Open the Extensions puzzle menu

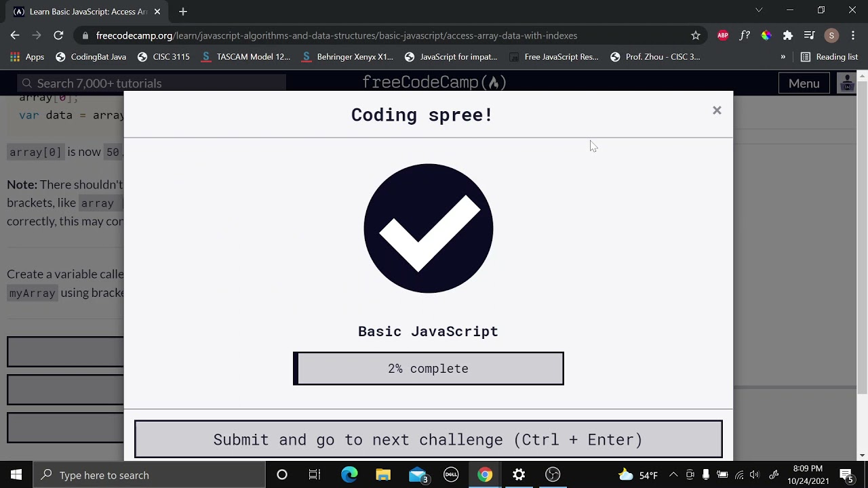pyautogui.click(x=788, y=35)
